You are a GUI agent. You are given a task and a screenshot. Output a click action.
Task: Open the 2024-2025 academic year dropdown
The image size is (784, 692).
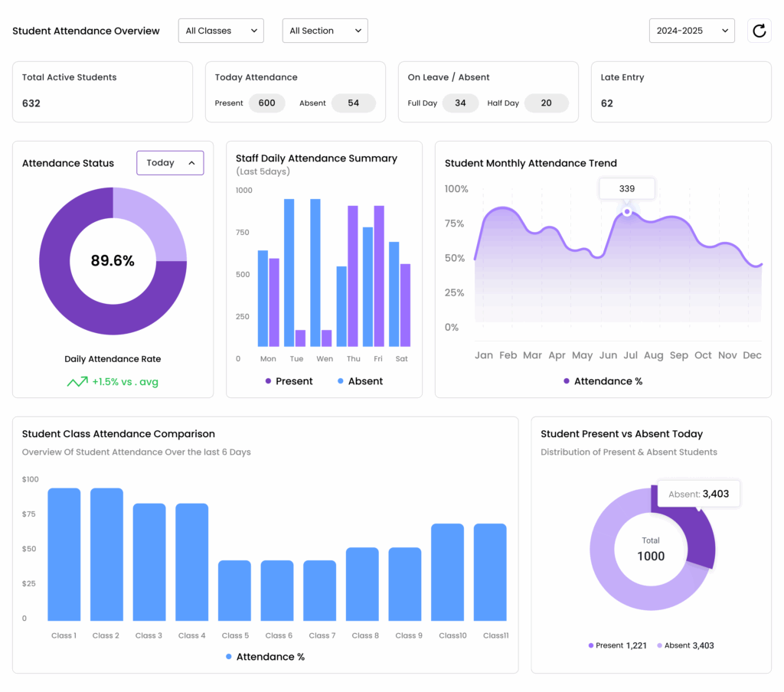[691, 31]
